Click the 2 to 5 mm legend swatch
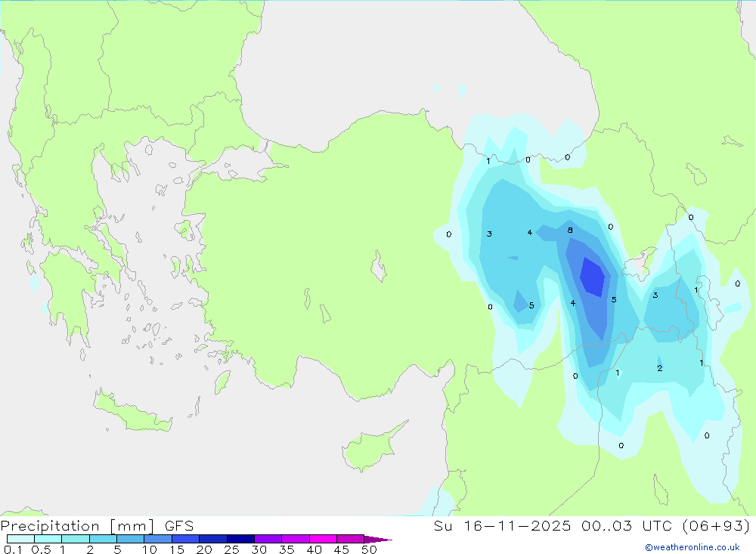This screenshot has height=554, width=756. 103,539
